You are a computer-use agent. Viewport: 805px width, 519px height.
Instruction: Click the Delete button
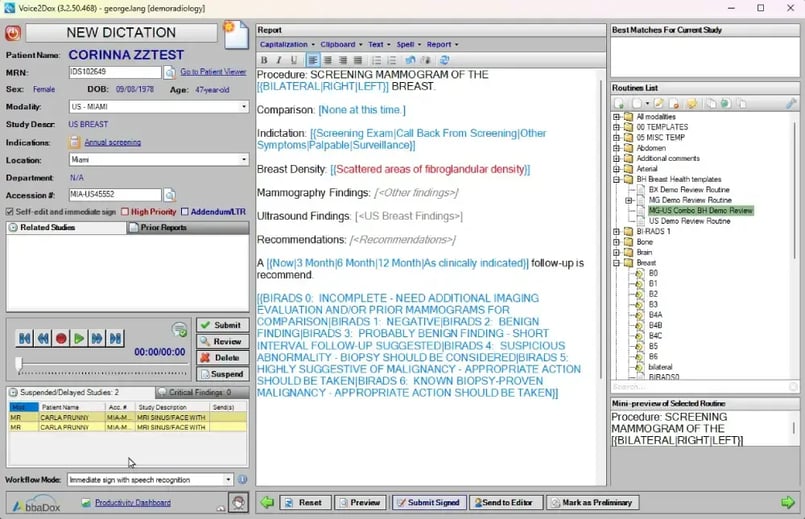point(222,358)
